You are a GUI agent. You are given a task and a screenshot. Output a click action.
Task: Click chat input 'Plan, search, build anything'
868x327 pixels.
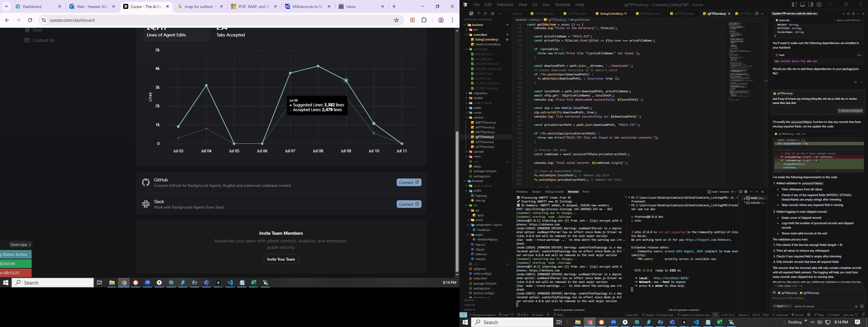pos(818,298)
